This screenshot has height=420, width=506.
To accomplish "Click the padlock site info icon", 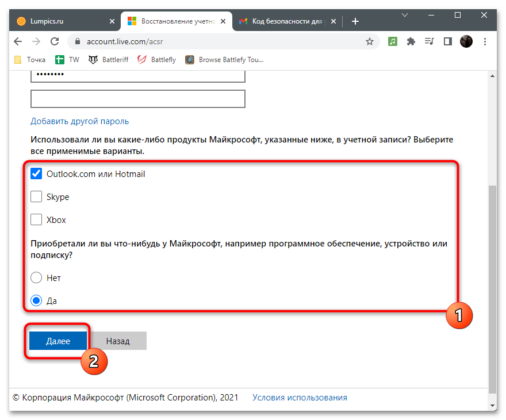I will (77, 41).
